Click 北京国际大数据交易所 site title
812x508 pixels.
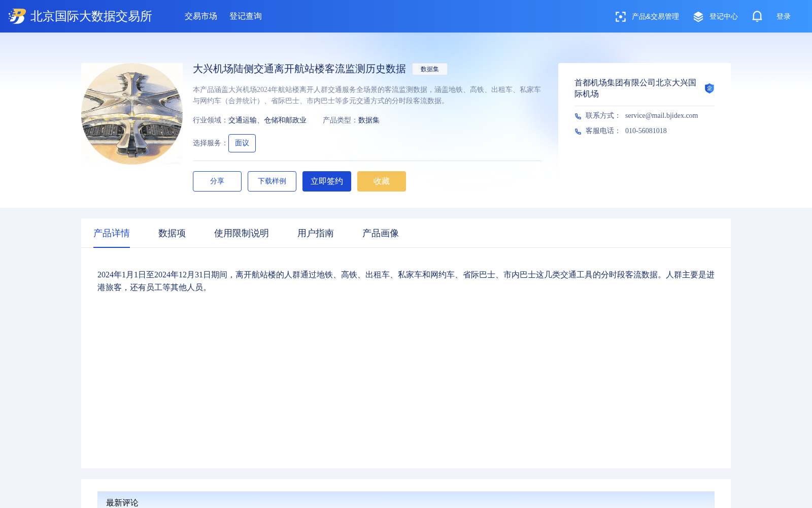click(x=91, y=16)
